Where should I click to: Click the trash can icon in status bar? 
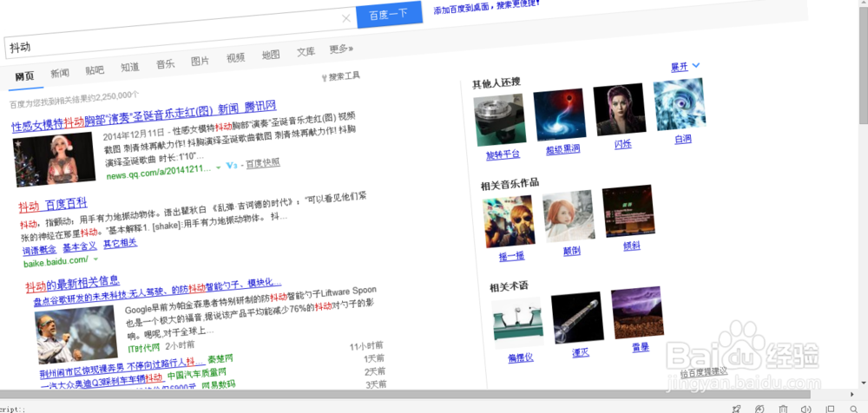click(x=783, y=409)
